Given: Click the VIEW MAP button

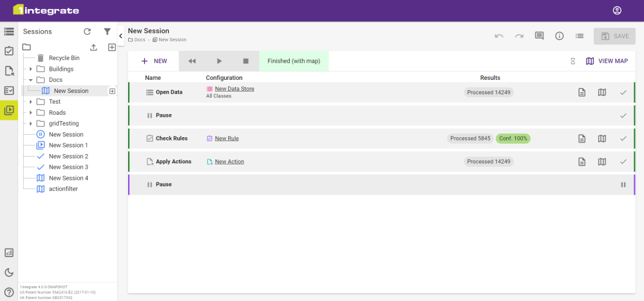Looking at the screenshot, I should tap(607, 61).
